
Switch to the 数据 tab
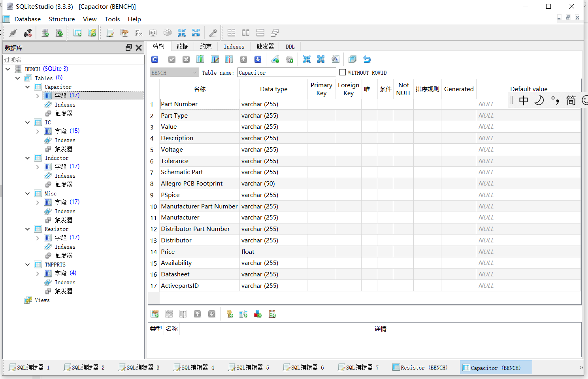pos(182,46)
